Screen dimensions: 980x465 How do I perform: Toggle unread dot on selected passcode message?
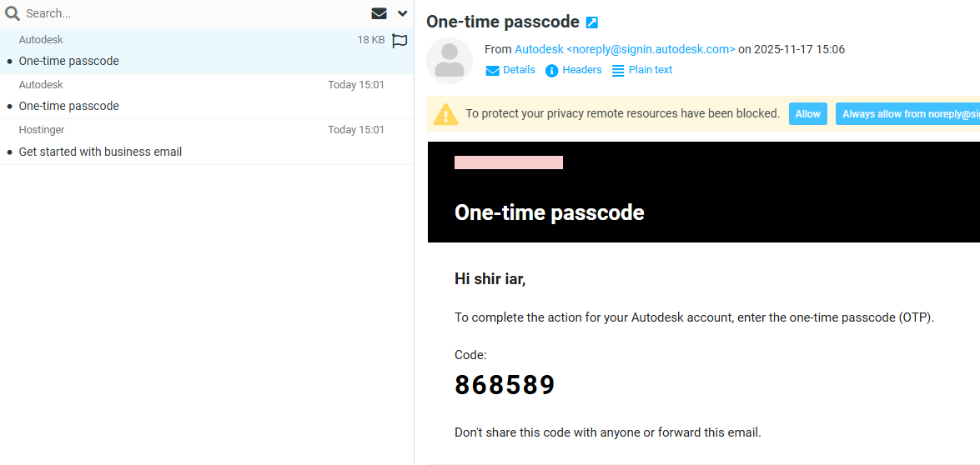(x=9, y=62)
